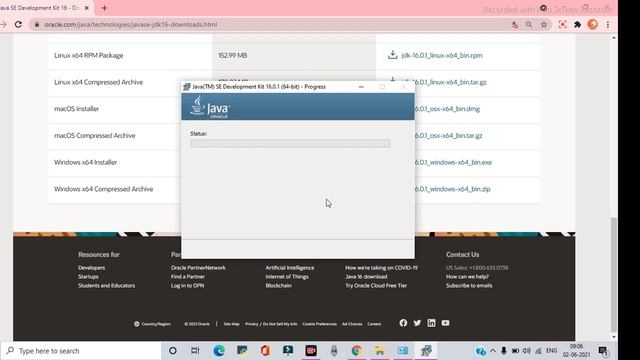Viewport: 640px width, 360px height.
Task: Open a new browser tab
Action: [104, 8]
